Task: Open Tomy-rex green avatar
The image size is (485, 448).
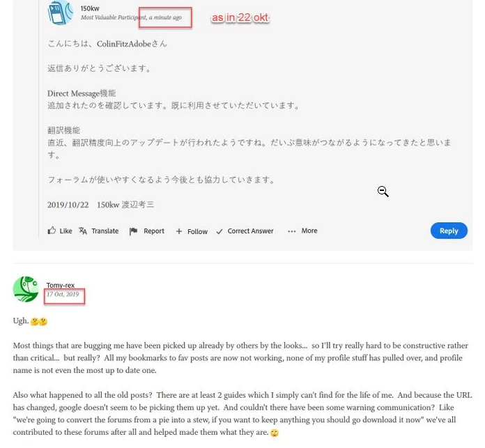Action: [x=26, y=289]
